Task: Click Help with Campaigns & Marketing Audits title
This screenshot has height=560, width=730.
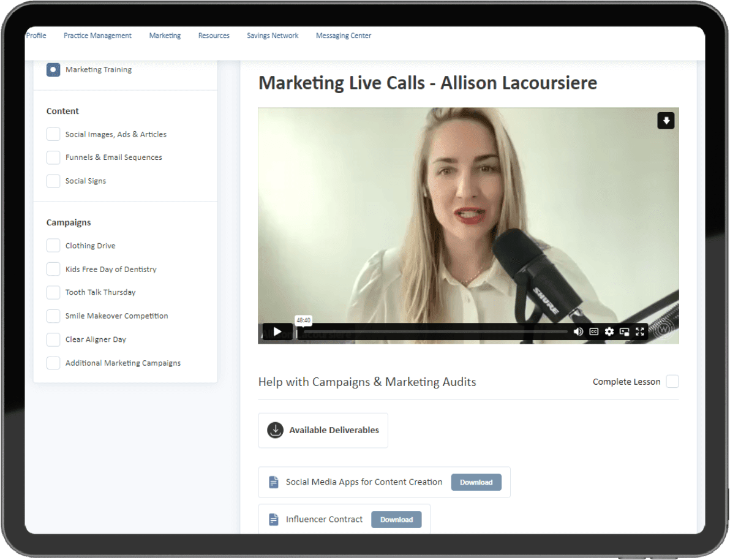Action: point(367,382)
